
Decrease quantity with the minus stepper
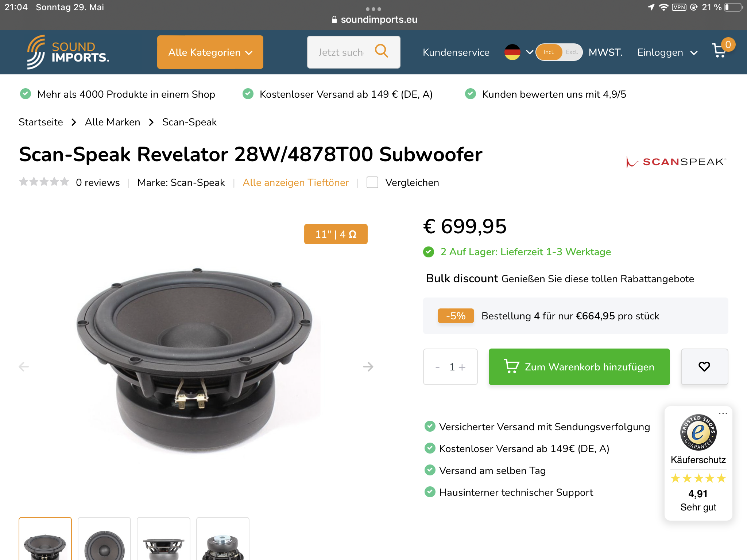(437, 367)
